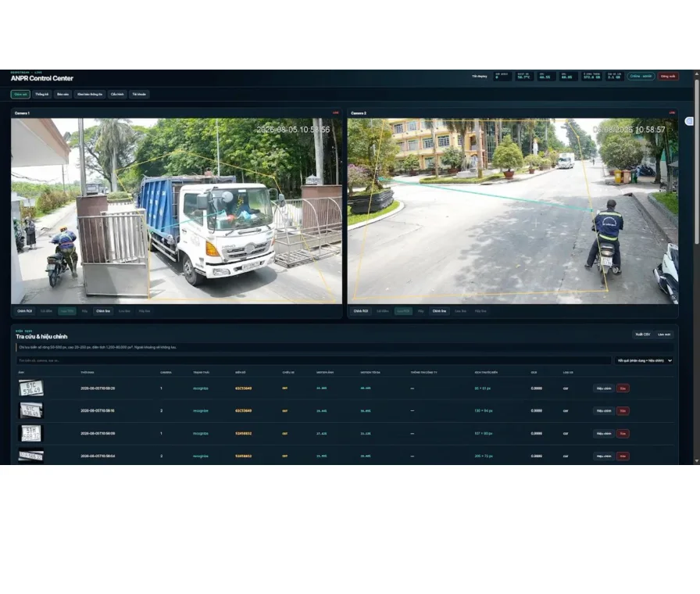The image size is (700, 594).
Task: Click the 572.6 GB disk stat
Action: click(591, 77)
